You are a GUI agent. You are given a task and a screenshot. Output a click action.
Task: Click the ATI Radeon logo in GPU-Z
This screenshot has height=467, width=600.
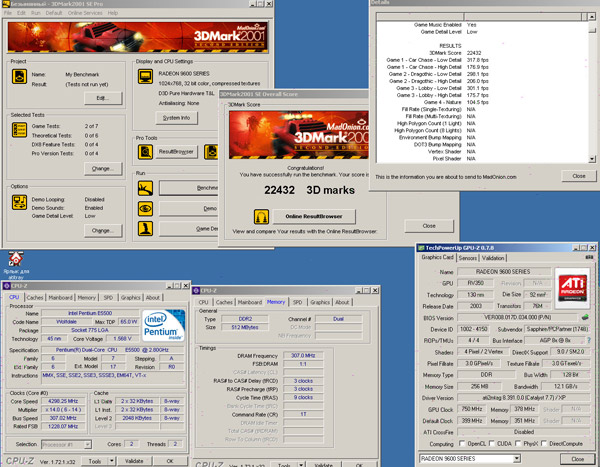(x=572, y=288)
